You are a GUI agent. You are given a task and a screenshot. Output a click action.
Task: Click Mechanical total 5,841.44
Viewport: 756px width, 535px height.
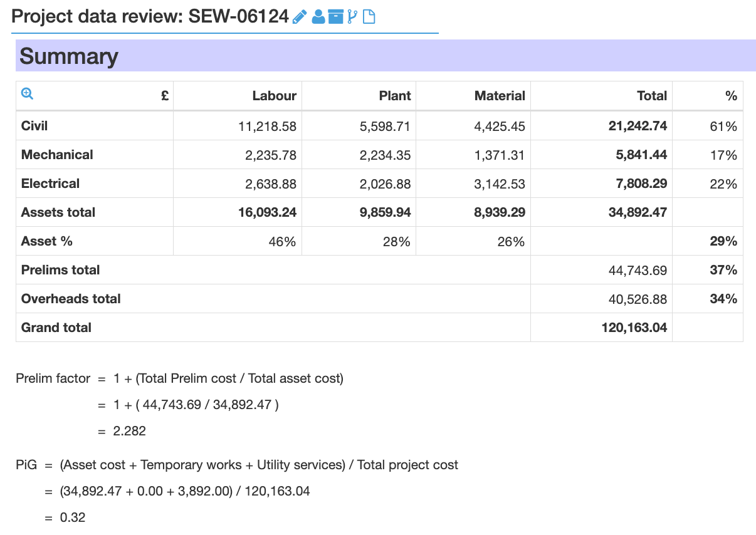pos(641,155)
